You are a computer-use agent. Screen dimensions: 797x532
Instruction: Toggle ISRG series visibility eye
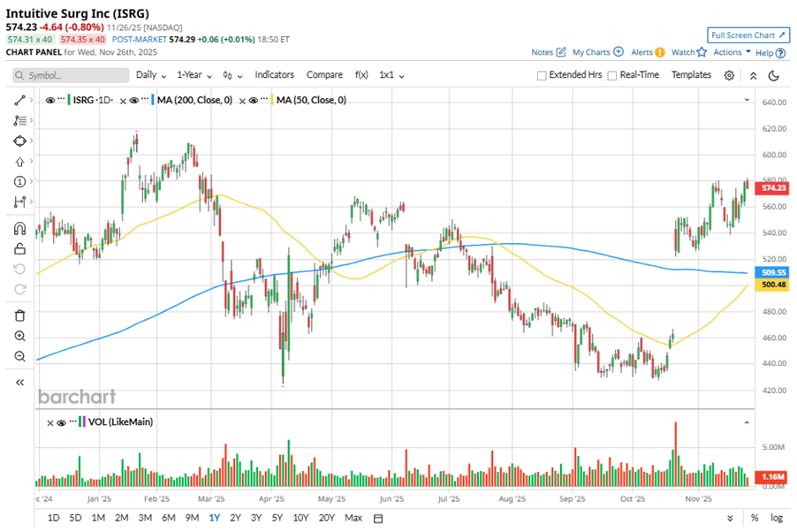tap(49, 100)
